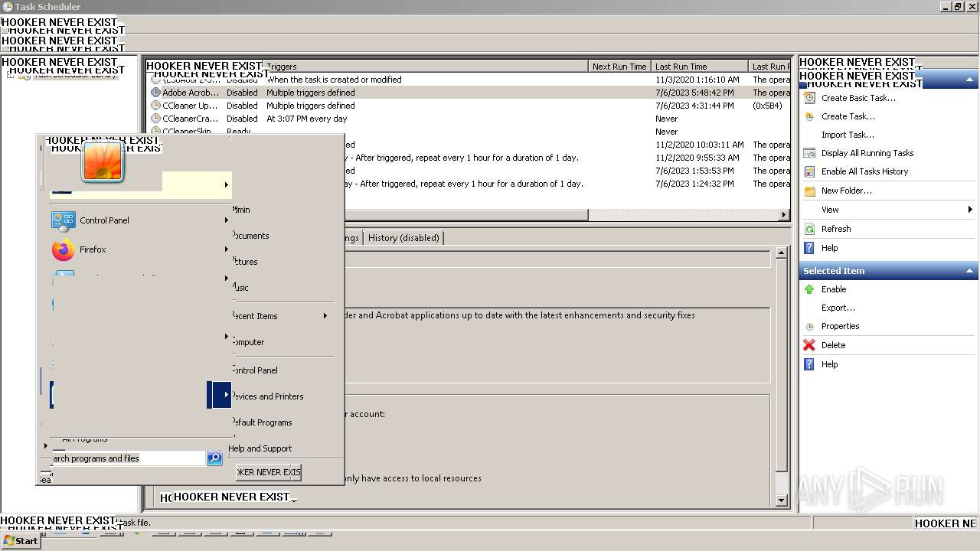Open Recent Items in Start menu

tap(254, 316)
